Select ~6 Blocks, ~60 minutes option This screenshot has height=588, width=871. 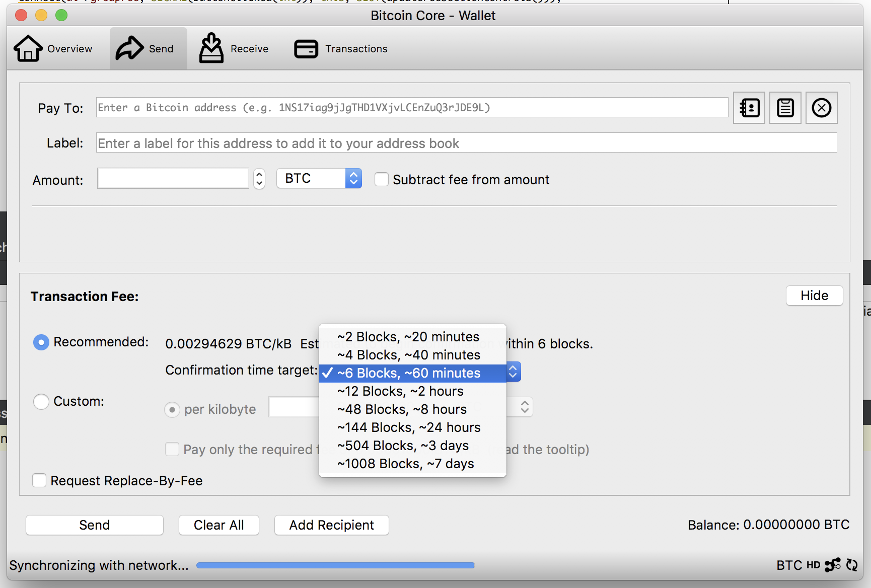pos(413,373)
